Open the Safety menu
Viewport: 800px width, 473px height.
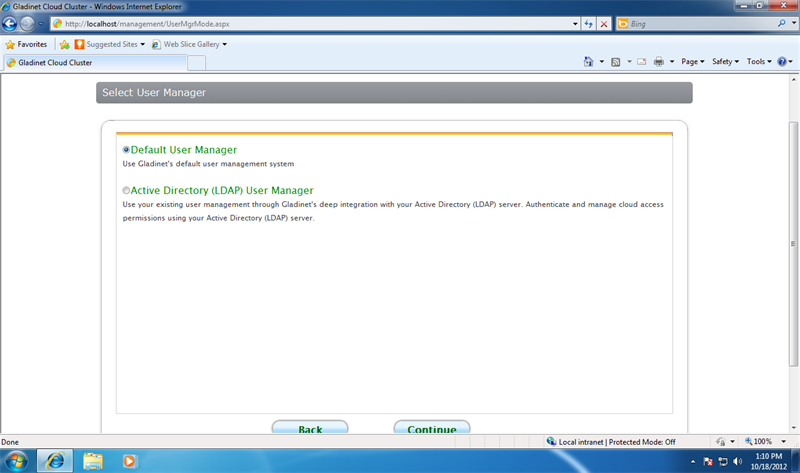tap(725, 62)
